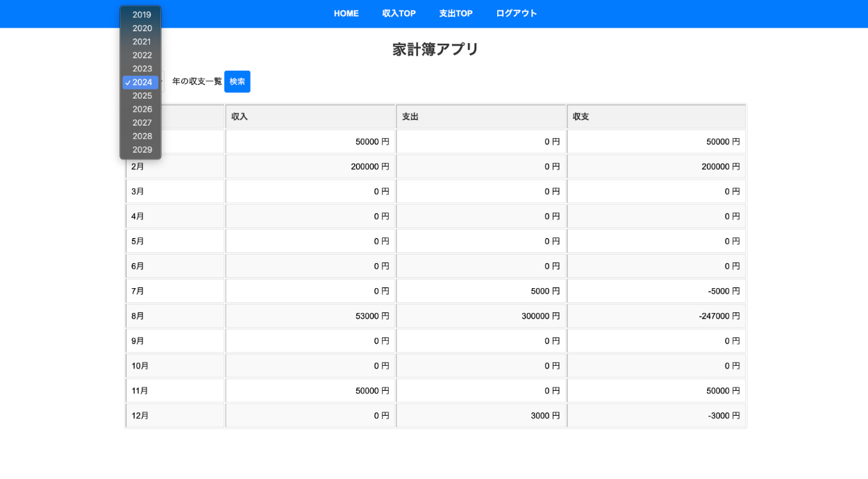Click the 収支 column header
This screenshot has width=868, height=479.
(x=581, y=117)
